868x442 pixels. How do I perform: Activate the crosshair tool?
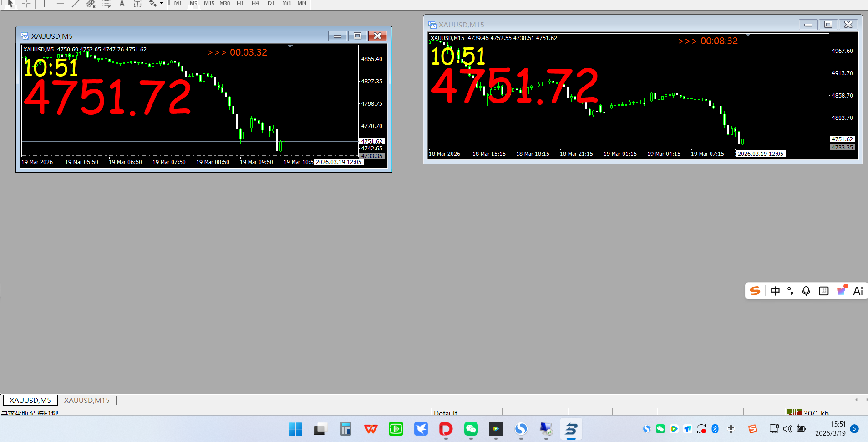(x=26, y=4)
